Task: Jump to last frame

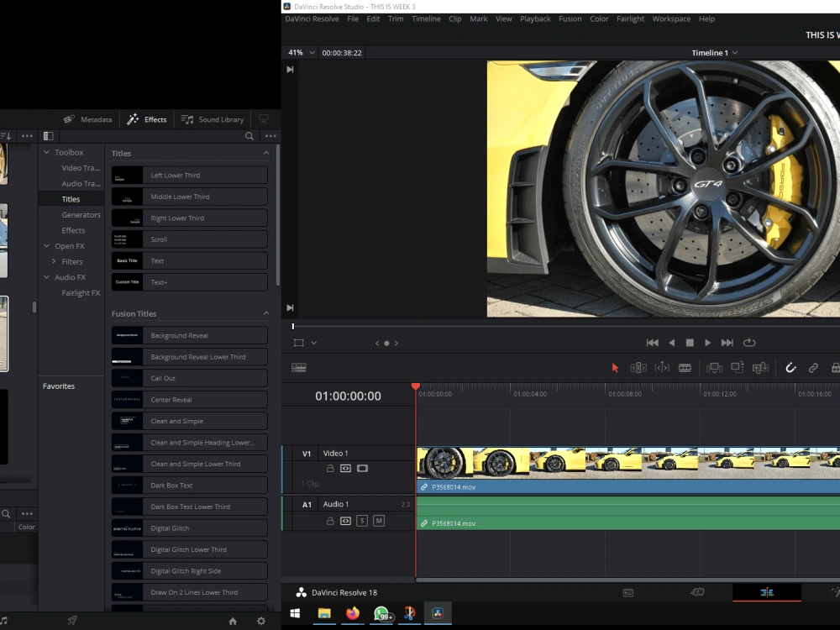Action: pyautogui.click(x=727, y=343)
